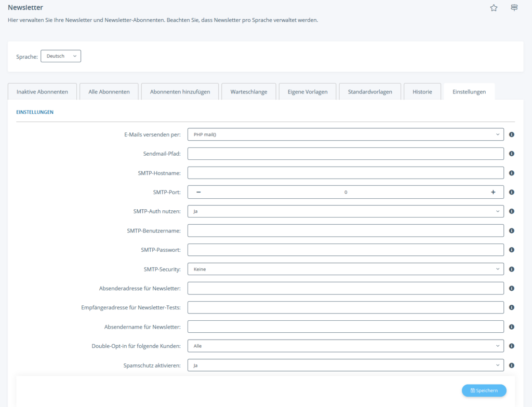This screenshot has width=532, height=407.
Task: Focus the Absenderadresse für Newsletter field
Action: [x=345, y=288]
